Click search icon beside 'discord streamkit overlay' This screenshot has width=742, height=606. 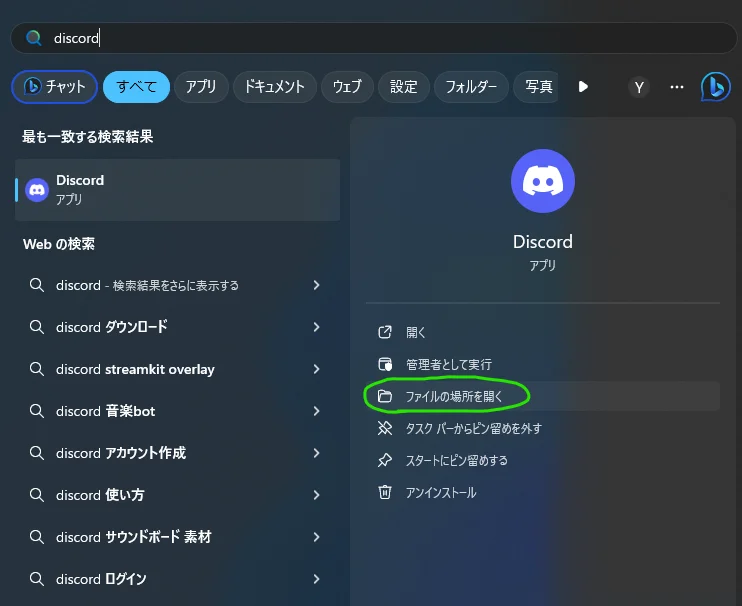[36, 369]
